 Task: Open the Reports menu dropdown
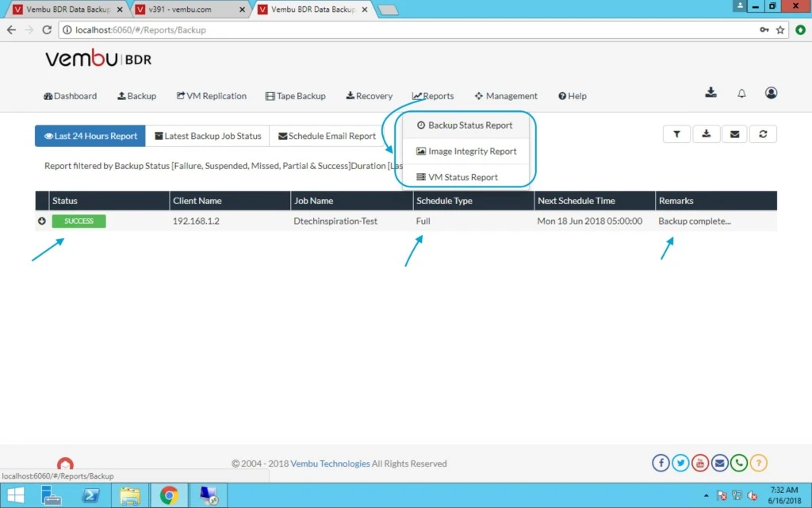[x=433, y=96]
